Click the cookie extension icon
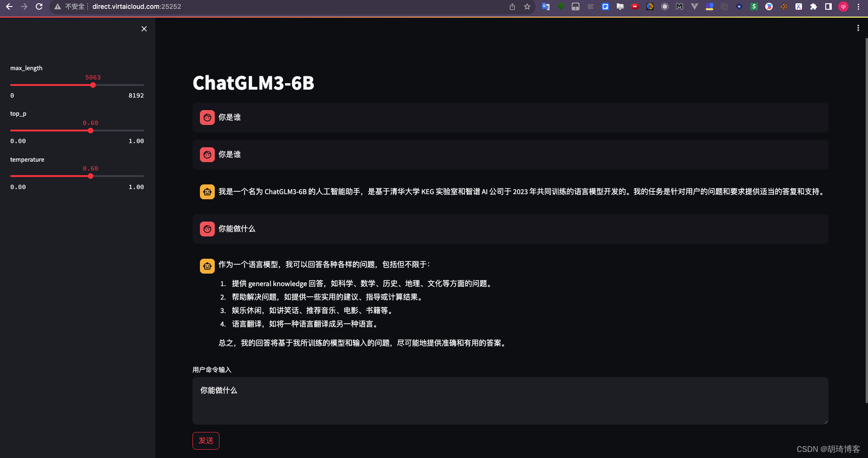The width and height of the screenshot is (868, 458). point(784,7)
